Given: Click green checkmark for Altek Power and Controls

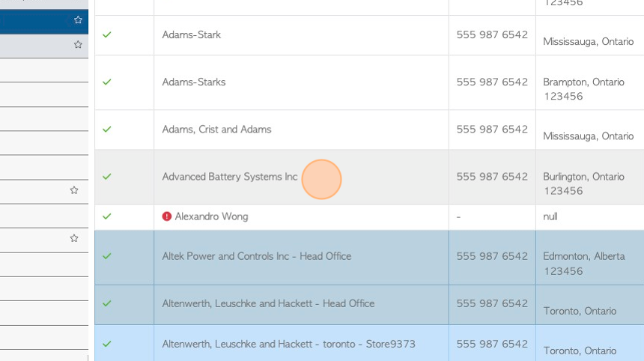Looking at the screenshot, I should [x=107, y=256].
